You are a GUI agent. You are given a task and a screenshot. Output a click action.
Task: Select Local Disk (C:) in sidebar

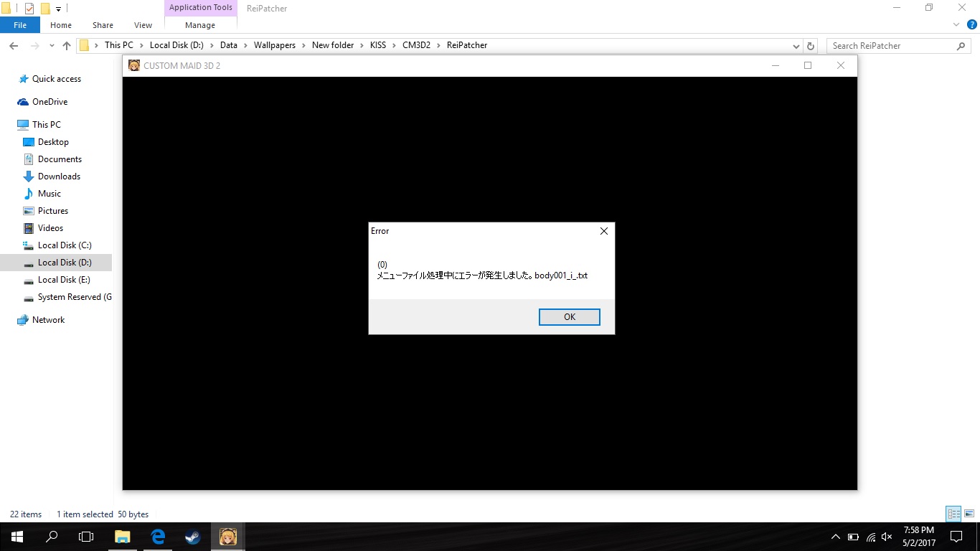pyautogui.click(x=65, y=245)
